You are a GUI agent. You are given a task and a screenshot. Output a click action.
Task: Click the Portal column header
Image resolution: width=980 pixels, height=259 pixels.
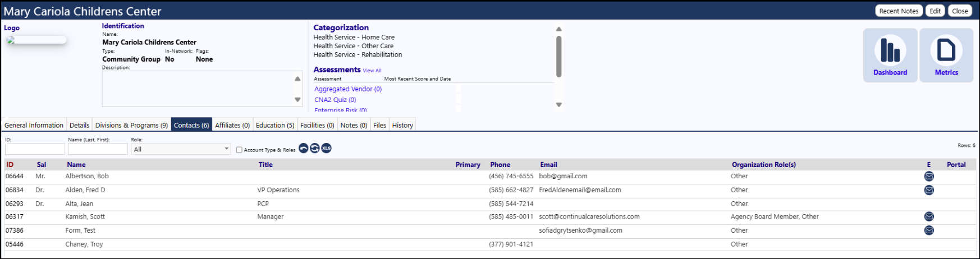(956, 165)
